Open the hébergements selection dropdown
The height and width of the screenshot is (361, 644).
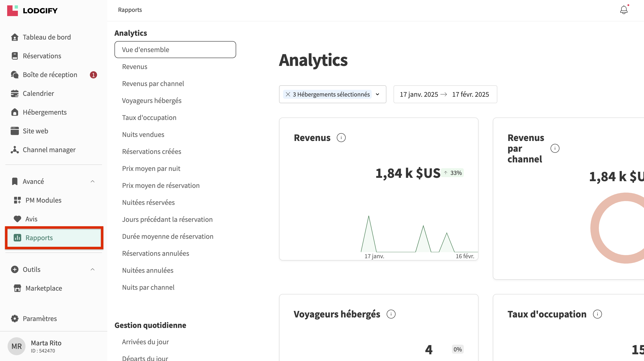pos(377,94)
